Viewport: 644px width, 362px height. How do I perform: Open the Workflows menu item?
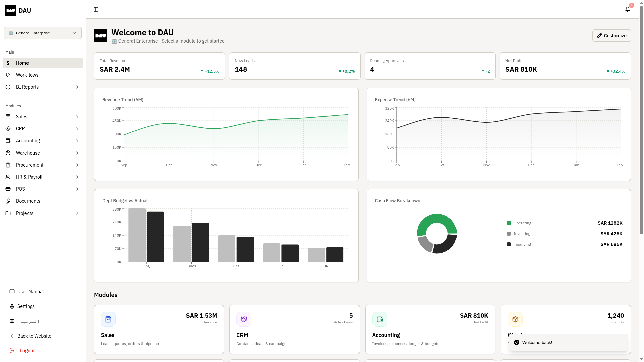tap(27, 75)
